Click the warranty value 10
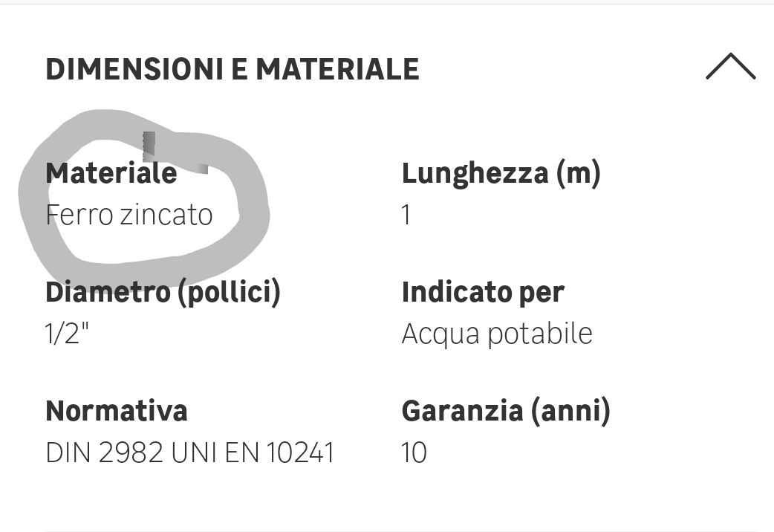The width and height of the screenshot is (774, 532). pyautogui.click(x=414, y=452)
